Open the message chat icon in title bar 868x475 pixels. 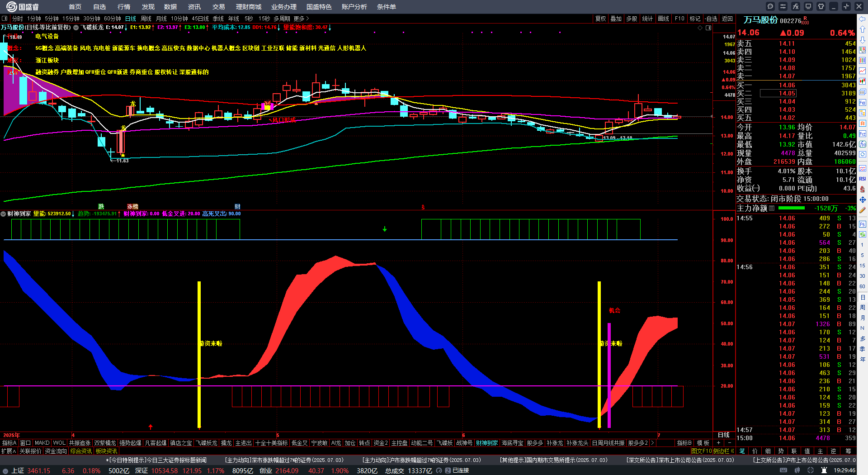pyautogui.click(x=770, y=6)
